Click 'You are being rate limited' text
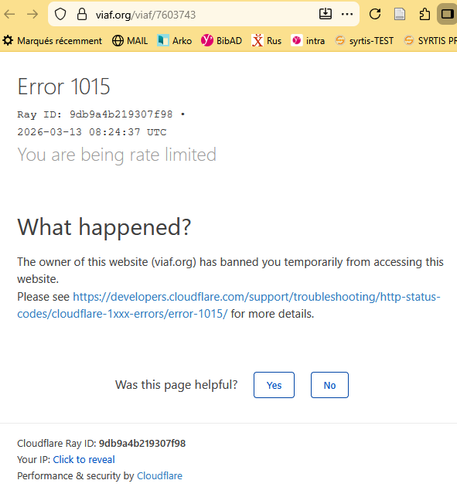This screenshot has width=457, height=504. pyautogui.click(x=117, y=155)
